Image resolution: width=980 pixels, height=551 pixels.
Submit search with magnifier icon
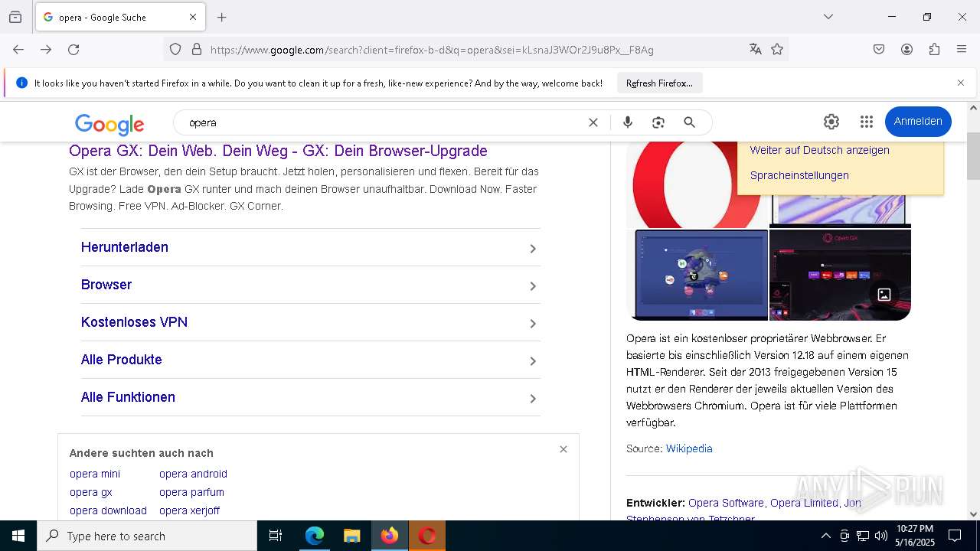[689, 122]
